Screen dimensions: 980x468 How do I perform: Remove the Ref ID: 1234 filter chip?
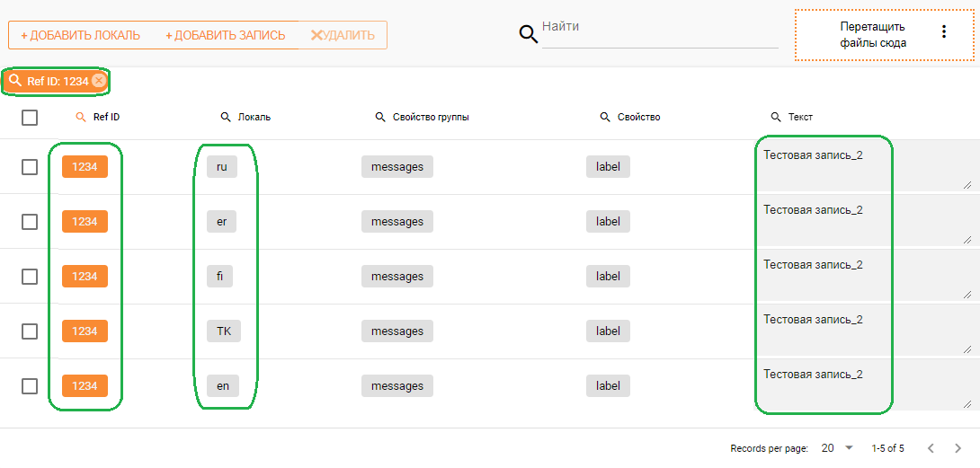(x=99, y=81)
